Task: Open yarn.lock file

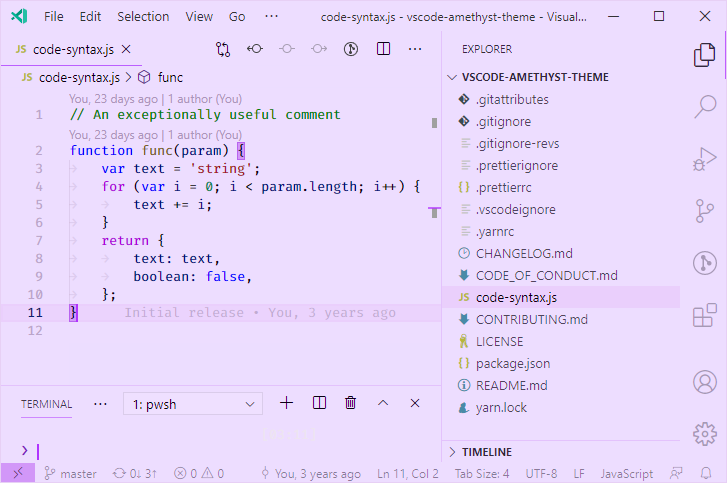Action: 561,407
